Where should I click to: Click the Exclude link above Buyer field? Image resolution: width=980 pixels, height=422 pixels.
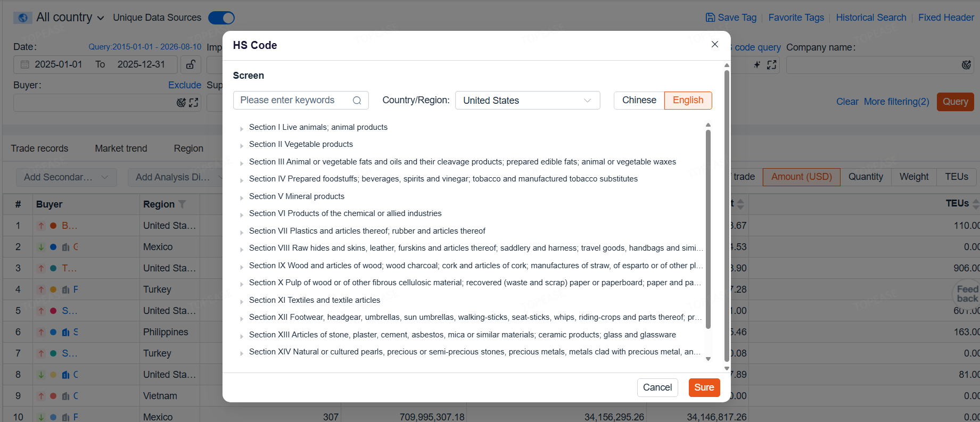(184, 85)
